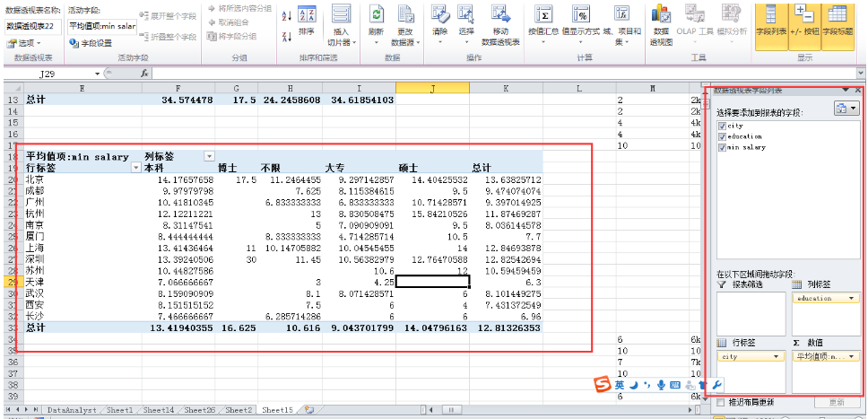Select column J header
868x419 pixels.
coord(432,88)
